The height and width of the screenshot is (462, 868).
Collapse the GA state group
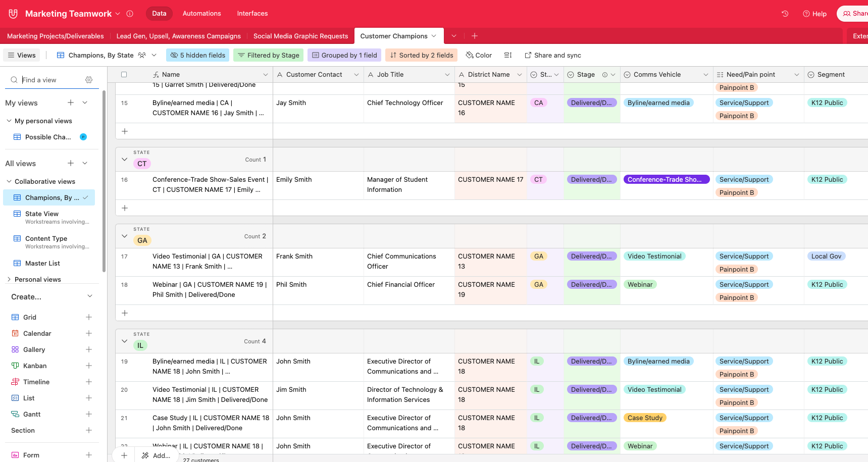click(x=125, y=236)
